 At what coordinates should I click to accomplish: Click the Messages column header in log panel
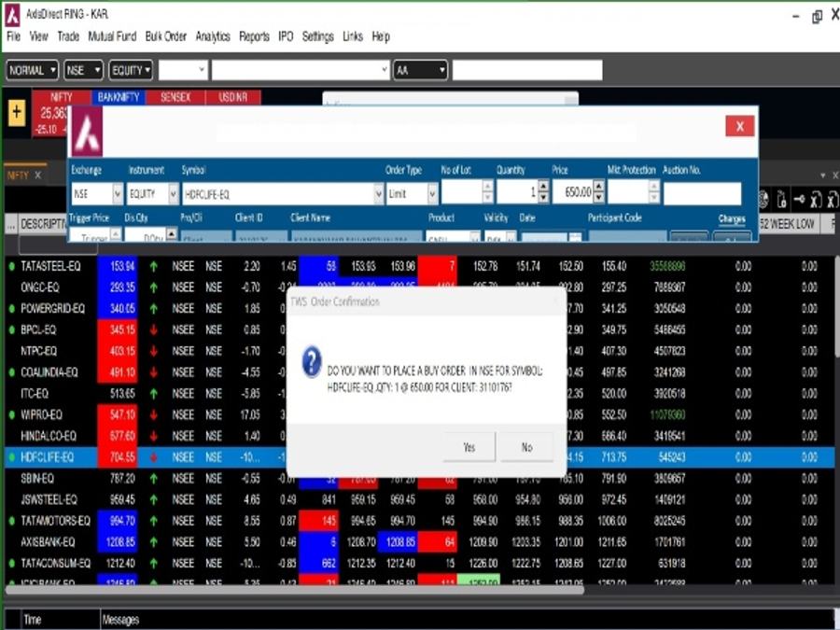tap(120, 620)
